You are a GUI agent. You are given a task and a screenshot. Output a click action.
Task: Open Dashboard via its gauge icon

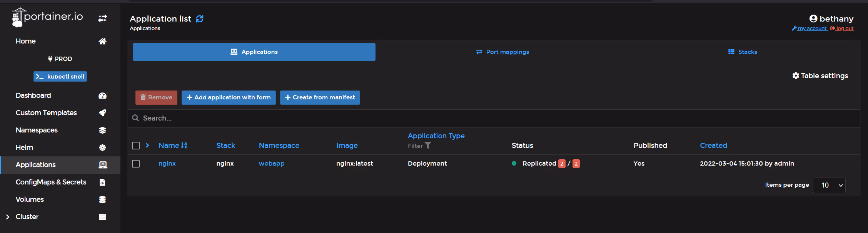click(x=102, y=96)
